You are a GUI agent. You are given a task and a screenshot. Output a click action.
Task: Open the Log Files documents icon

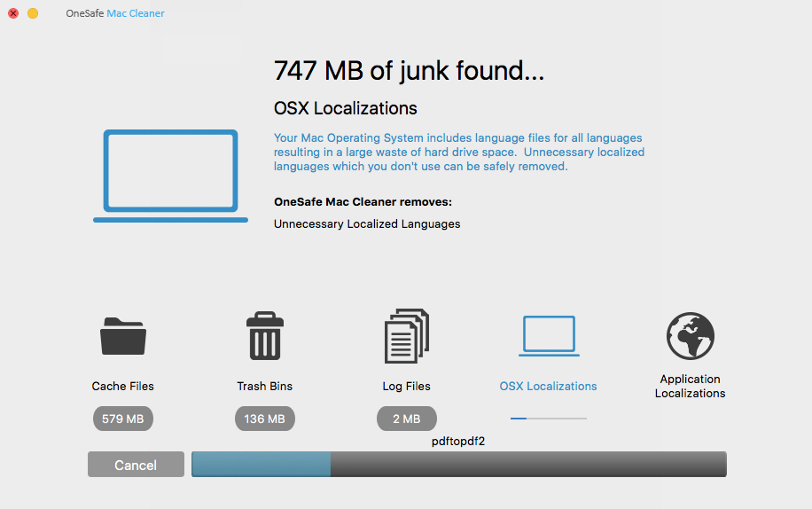tap(407, 336)
